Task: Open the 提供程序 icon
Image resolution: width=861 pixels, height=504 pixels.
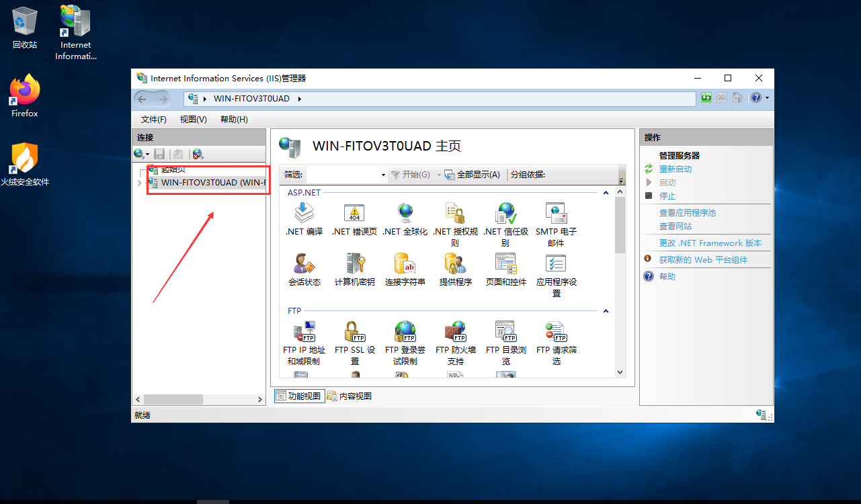Action: 455,264
